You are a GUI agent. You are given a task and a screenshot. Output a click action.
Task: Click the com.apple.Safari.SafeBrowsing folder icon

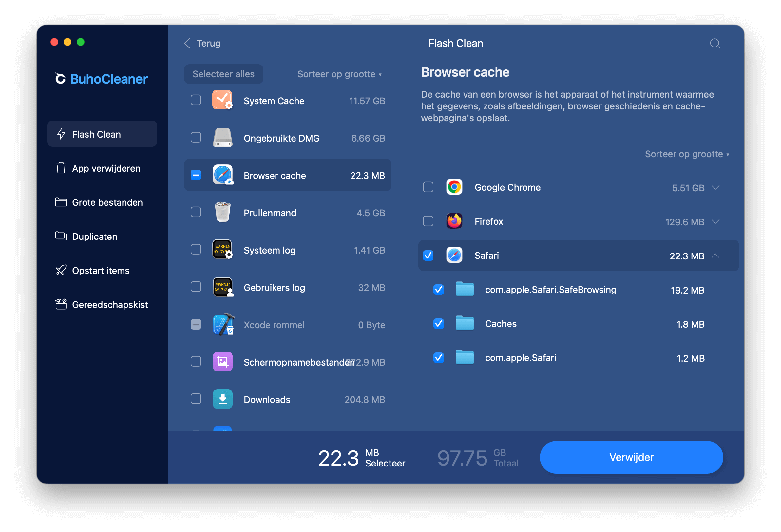point(465,289)
